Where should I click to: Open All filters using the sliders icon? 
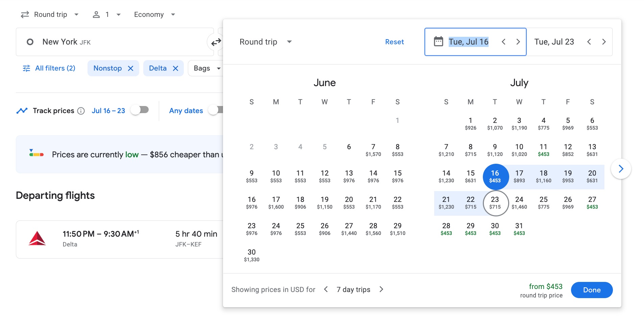(x=26, y=68)
